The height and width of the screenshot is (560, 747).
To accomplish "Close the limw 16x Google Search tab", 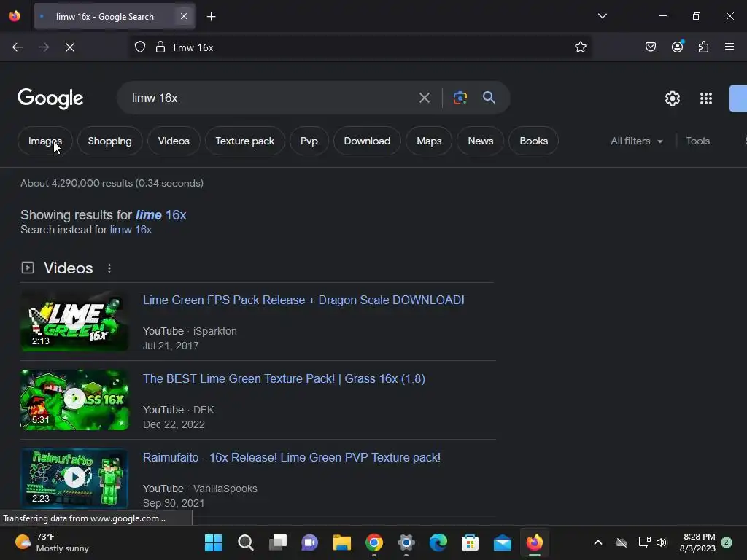I will pos(183,17).
